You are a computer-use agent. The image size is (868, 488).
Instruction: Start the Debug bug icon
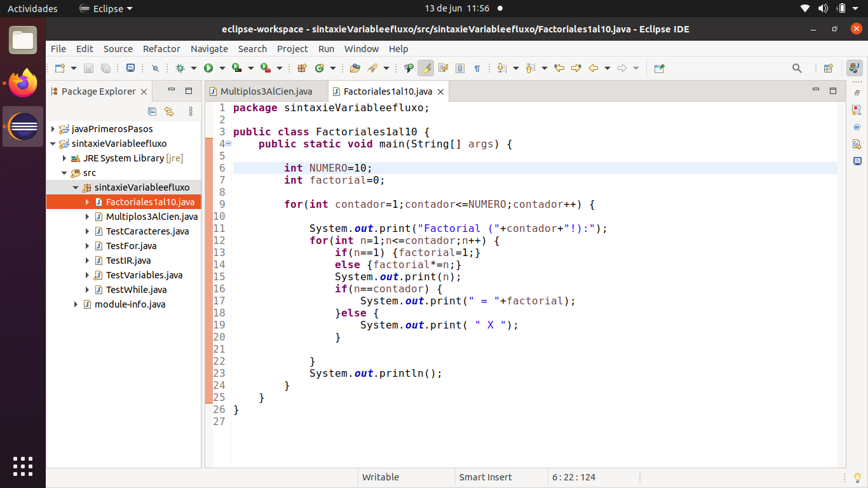pyautogui.click(x=180, y=68)
